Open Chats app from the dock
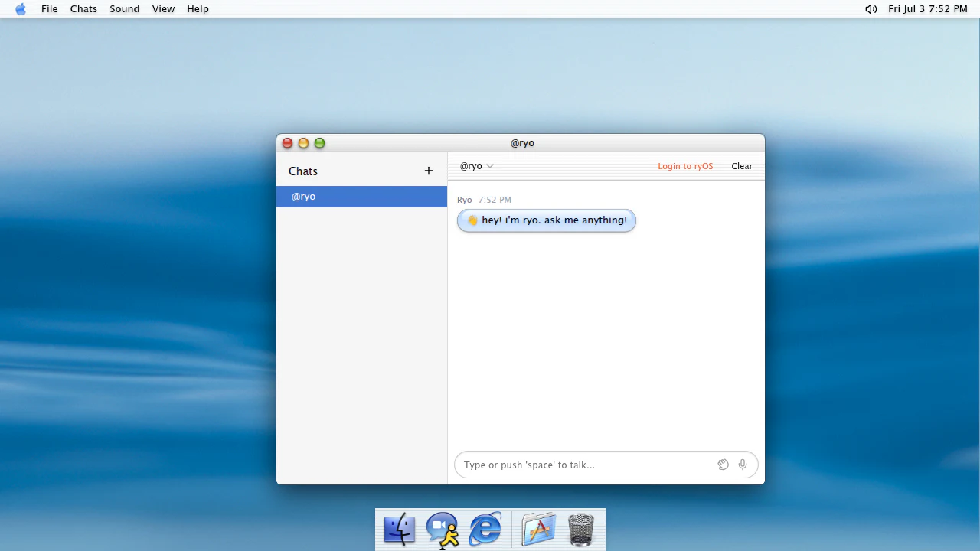The height and width of the screenshot is (551, 980). coord(443,530)
